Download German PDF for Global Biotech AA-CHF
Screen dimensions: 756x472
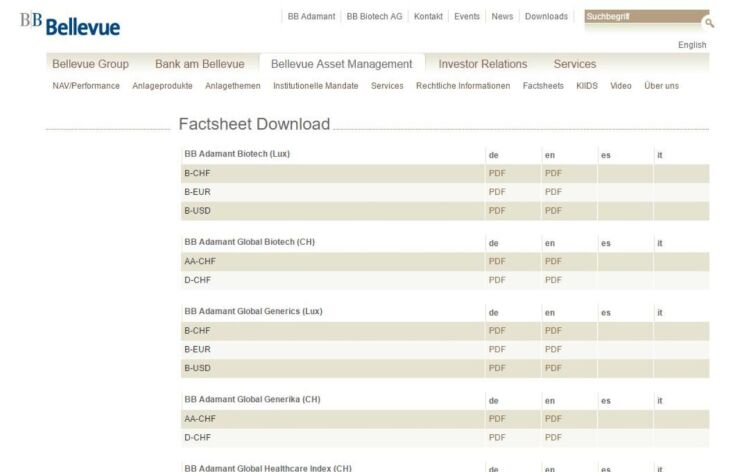pos(497,261)
